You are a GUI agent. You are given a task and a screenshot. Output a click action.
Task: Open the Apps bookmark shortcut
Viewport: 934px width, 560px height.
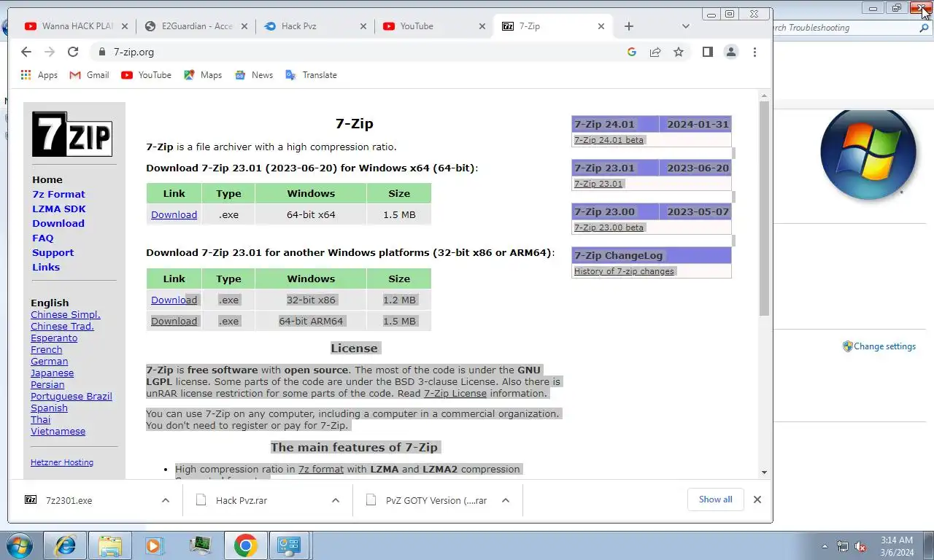[39, 75]
